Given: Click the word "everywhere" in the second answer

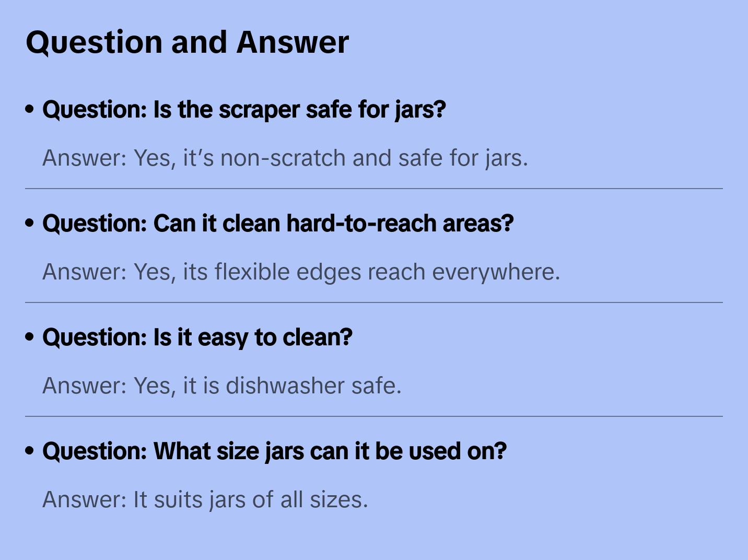Looking at the screenshot, I should coord(495,272).
